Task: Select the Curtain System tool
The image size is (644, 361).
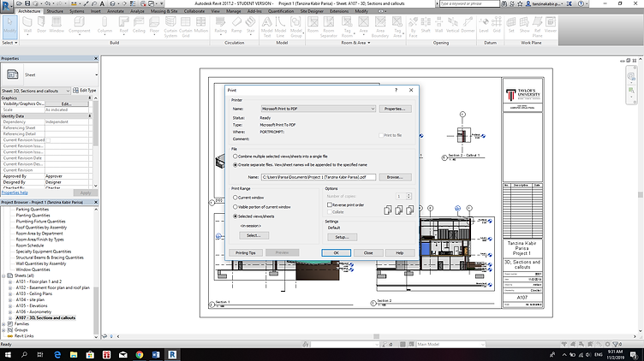Action: (x=170, y=27)
